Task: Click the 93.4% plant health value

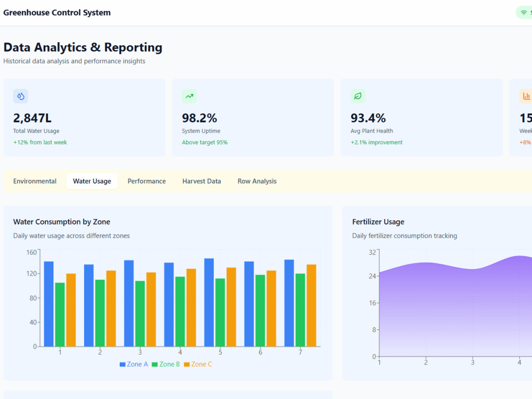Action: [x=368, y=118]
